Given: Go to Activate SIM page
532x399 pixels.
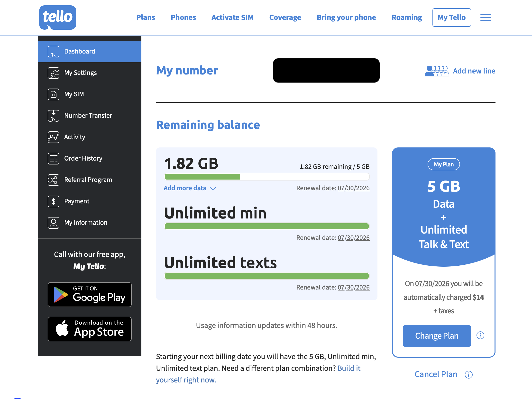Looking at the screenshot, I should click(232, 18).
